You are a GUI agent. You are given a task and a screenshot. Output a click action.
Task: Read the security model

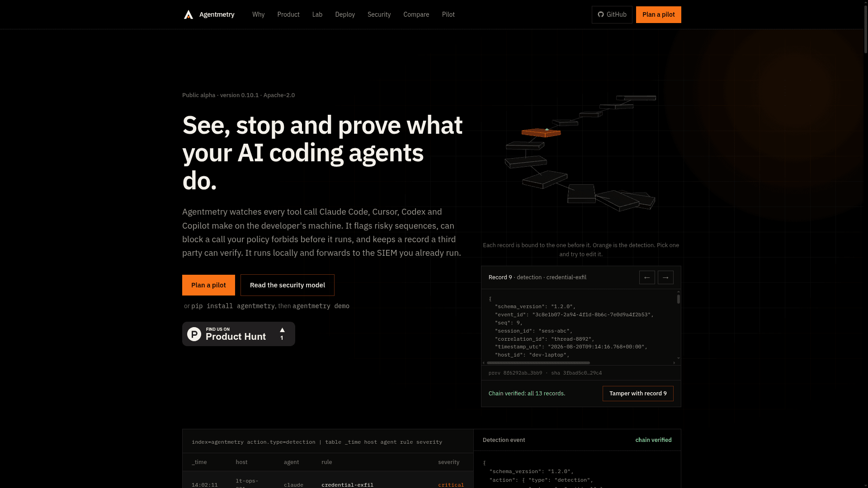288,285
